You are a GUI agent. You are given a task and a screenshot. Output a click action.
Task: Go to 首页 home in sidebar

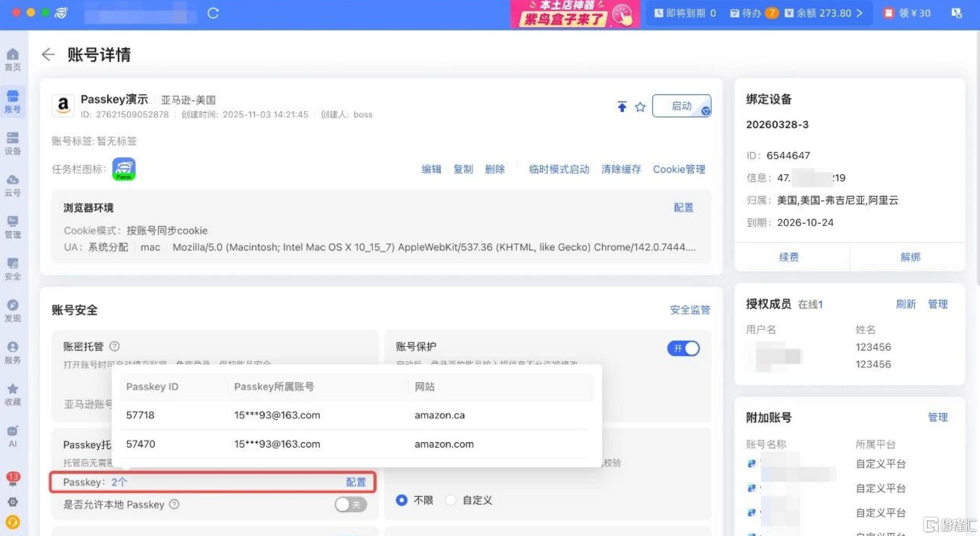click(x=13, y=60)
